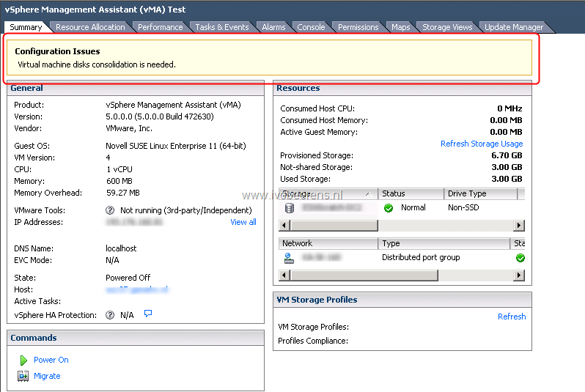The image size is (585, 392).
Task: Click the 'Powered Off' state value
Action: 128,278
